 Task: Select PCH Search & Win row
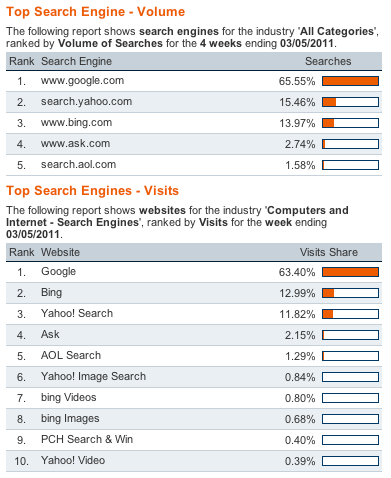87,440
